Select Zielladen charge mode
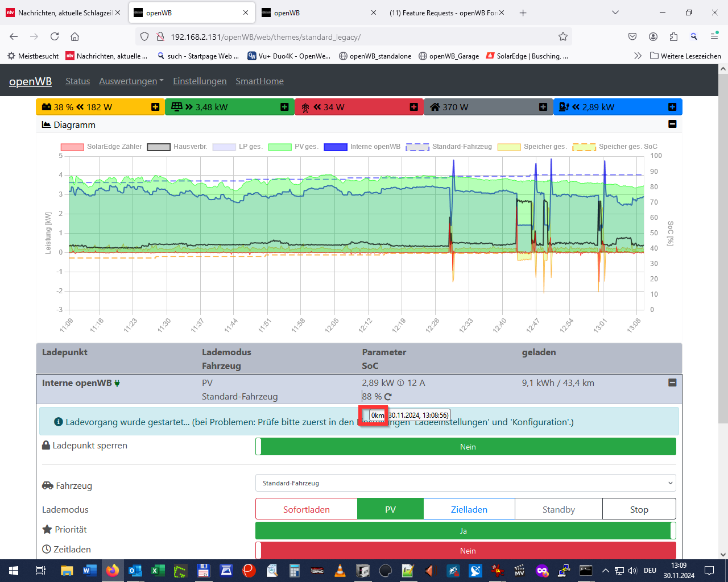The height and width of the screenshot is (582, 728). click(x=469, y=509)
